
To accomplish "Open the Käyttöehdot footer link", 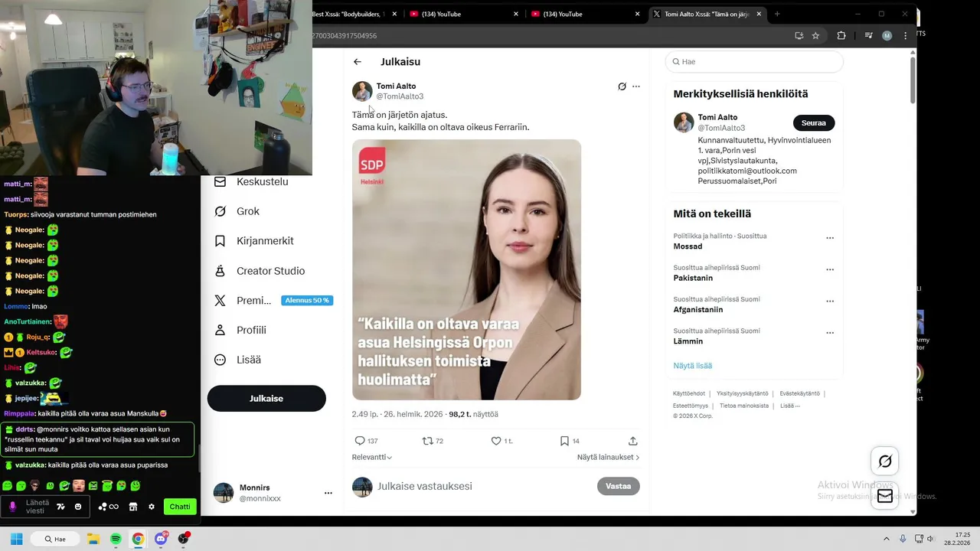I will coord(689,393).
